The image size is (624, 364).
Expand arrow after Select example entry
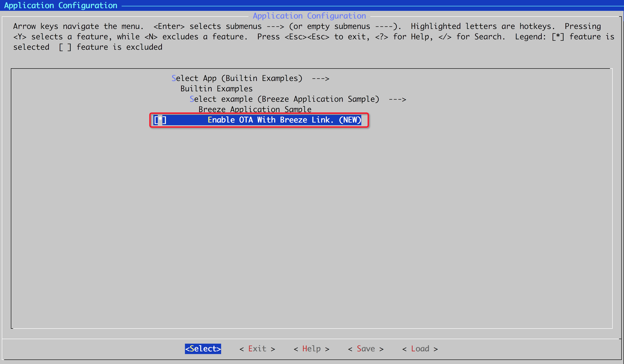[397, 99]
